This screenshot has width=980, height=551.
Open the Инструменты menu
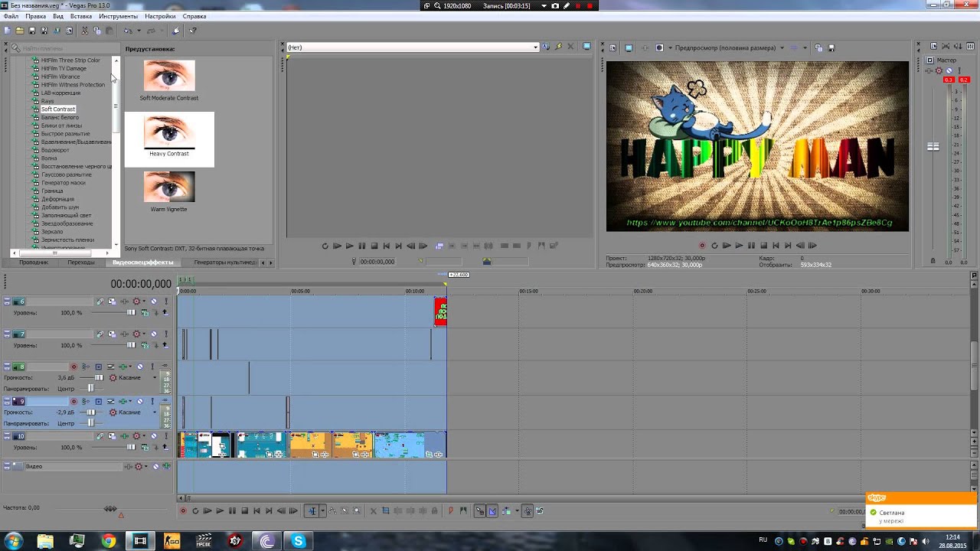pos(118,16)
